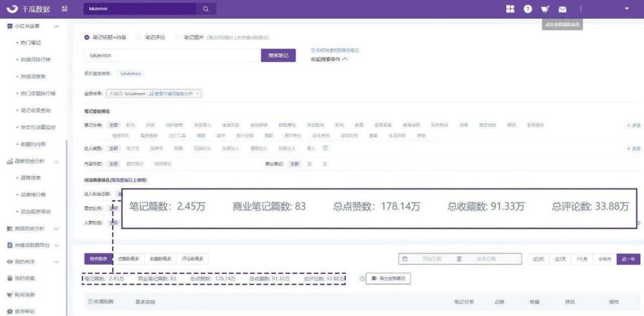This screenshot has width=644, height=316.
Task: Click the calendar icon in date range field
Action: [405, 259]
